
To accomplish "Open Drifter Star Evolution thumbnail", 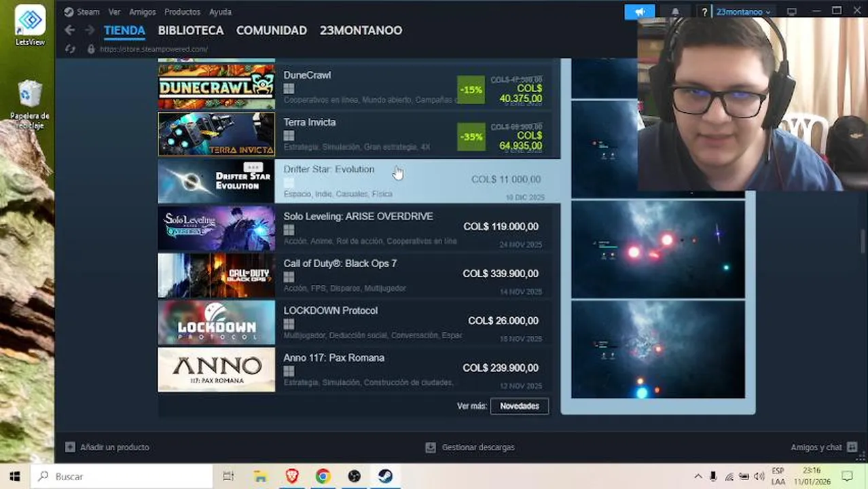I will [x=216, y=181].
